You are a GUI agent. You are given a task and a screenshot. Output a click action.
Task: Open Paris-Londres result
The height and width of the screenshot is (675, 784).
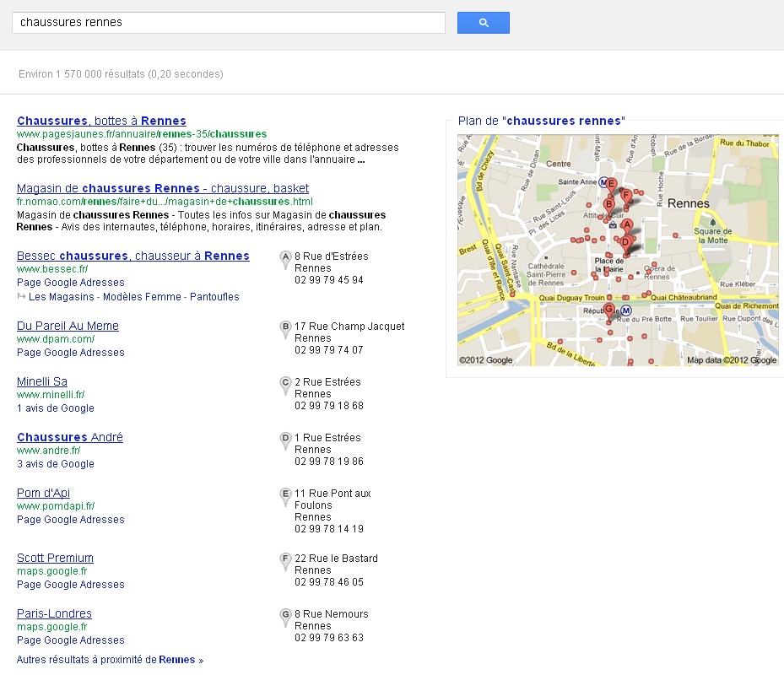55,613
